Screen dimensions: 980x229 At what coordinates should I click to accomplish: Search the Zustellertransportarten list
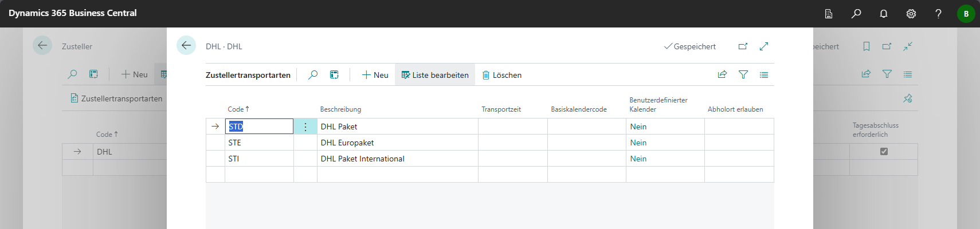[313, 75]
